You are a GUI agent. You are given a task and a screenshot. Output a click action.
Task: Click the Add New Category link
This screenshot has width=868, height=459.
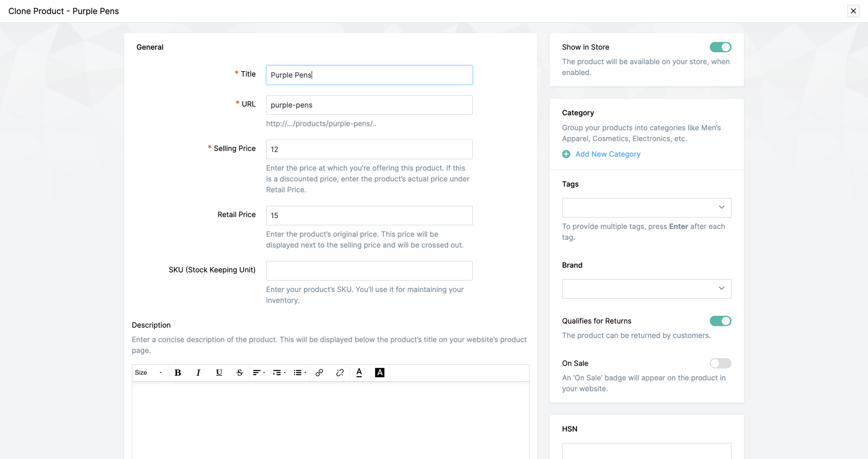tap(608, 154)
